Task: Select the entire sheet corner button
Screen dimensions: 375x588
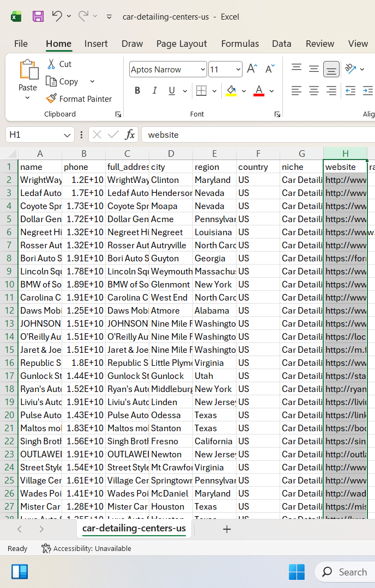Action: [x=9, y=154]
